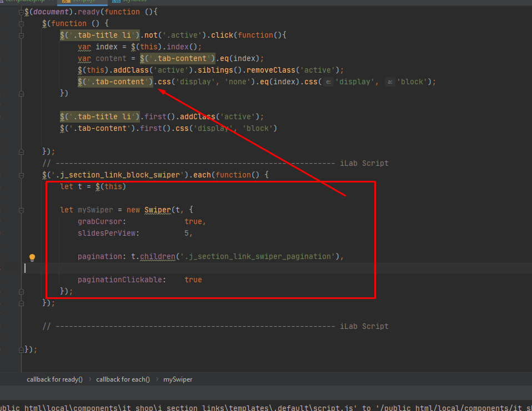Screen dimensions: 532x411
Task: Collapse the new Swiper options object fold
Action: 21,210
